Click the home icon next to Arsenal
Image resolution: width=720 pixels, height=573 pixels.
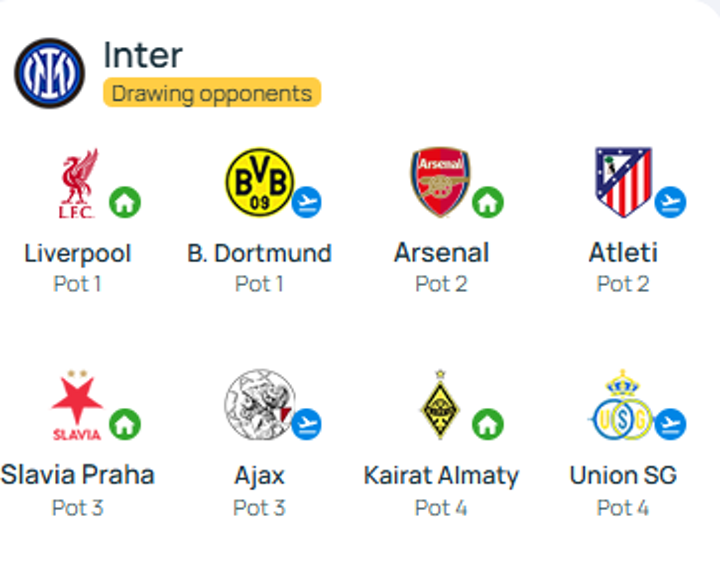[x=488, y=203]
